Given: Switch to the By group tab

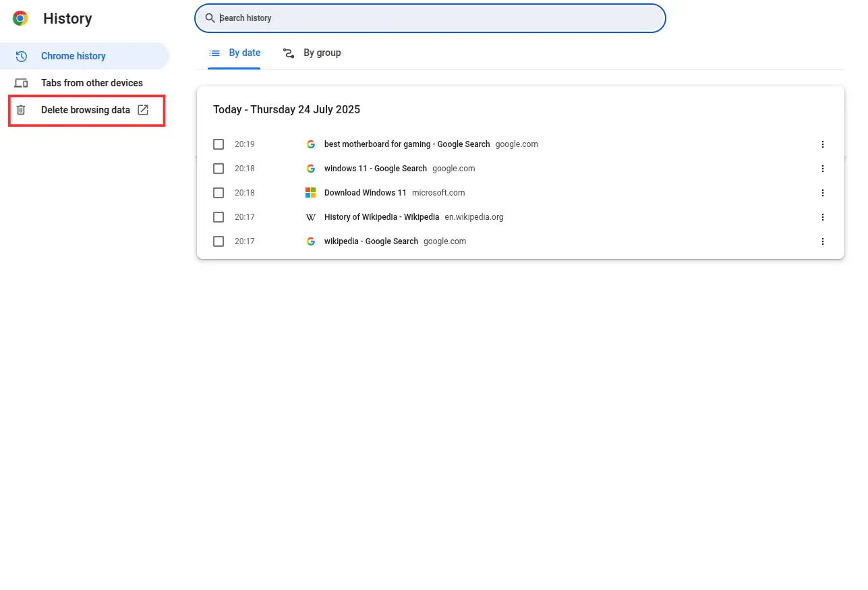Looking at the screenshot, I should 312,53.
